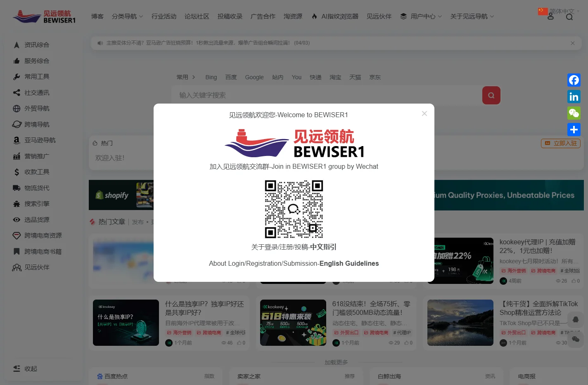The image size is (588, 385).
Task: Expand the 常用 search category chevron
Action: (x=194, y=77)
